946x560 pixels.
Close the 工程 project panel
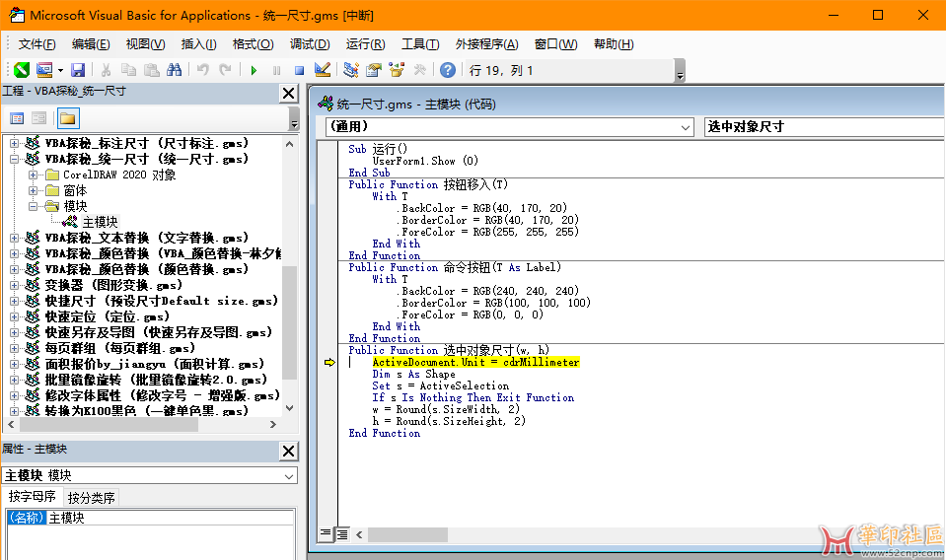click(x=289, y=93)
